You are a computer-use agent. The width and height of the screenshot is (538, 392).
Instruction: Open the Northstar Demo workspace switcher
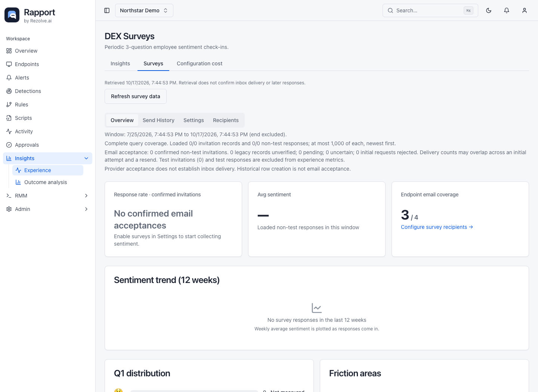coord(144,10)
